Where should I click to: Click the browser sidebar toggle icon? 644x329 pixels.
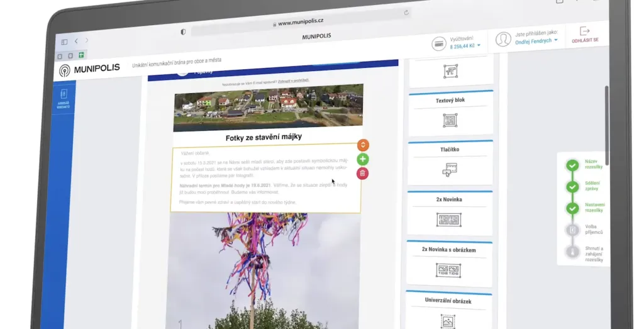(x=65, y=42)
